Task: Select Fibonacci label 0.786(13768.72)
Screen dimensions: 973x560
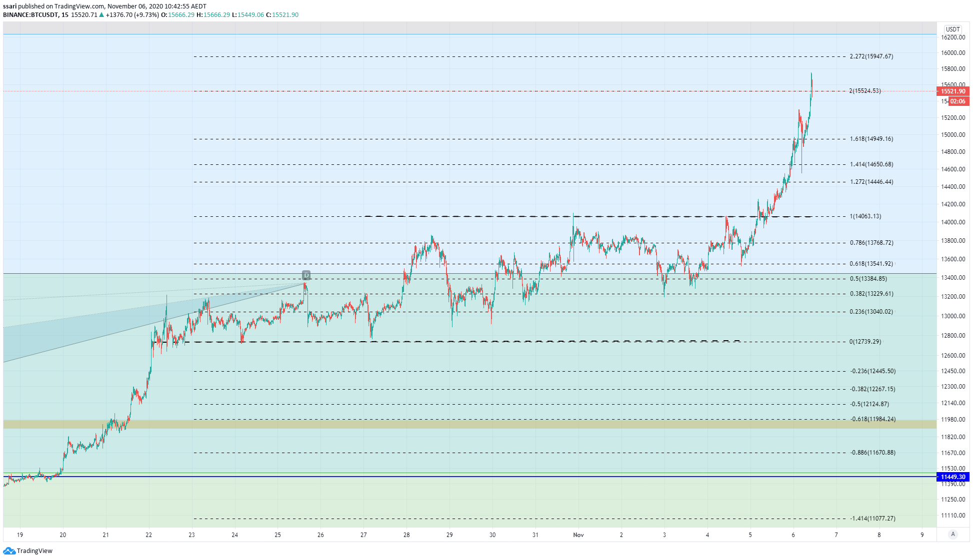Action: click(x=871, y=243)
